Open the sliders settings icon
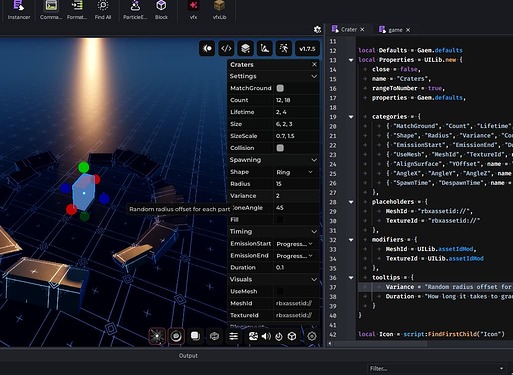Viewport: 513px width, 375px height. click(x=233, y=336)
